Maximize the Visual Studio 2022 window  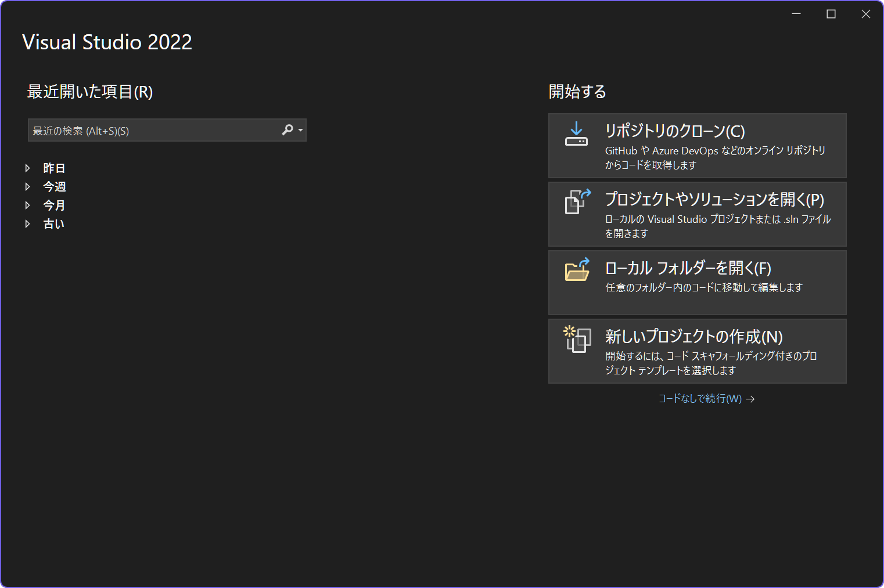pyautogui.click(x=831, y=14)
